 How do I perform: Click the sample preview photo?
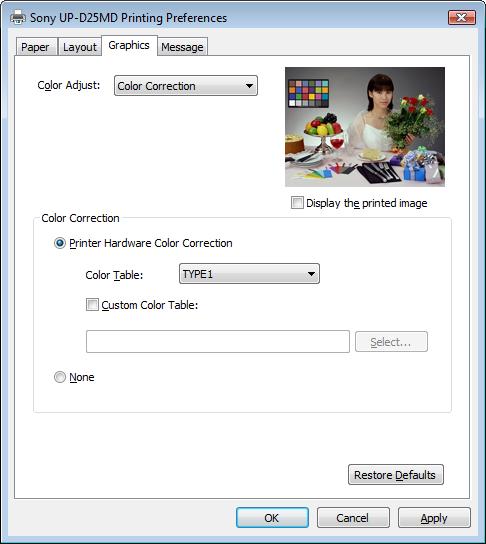[x=365, y=127]
